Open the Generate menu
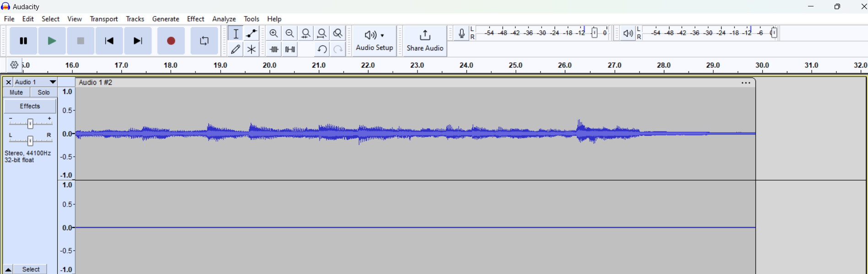The width and height of the screenshot is (868, 274). 166,19
